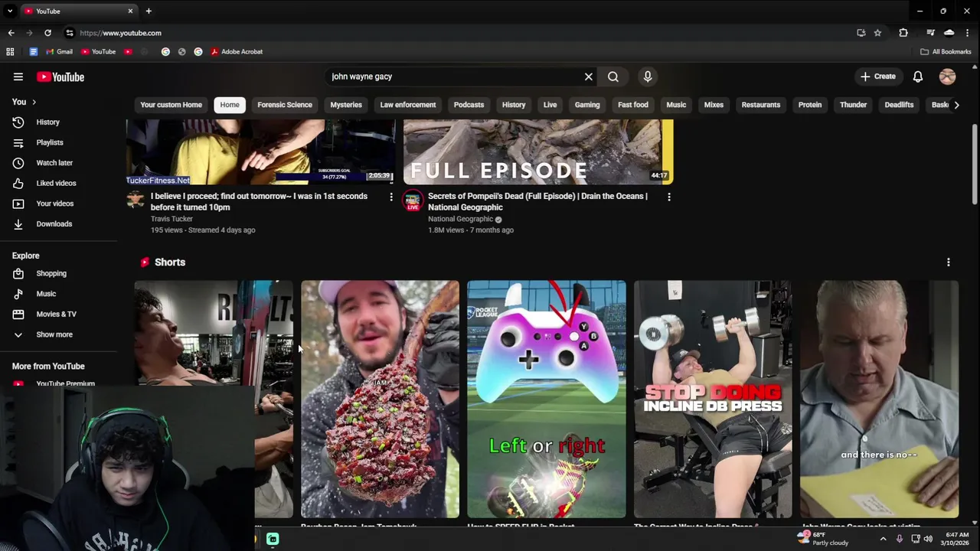Select the Your custom Home chip
The image size is (980, 551).
[171, 105]
